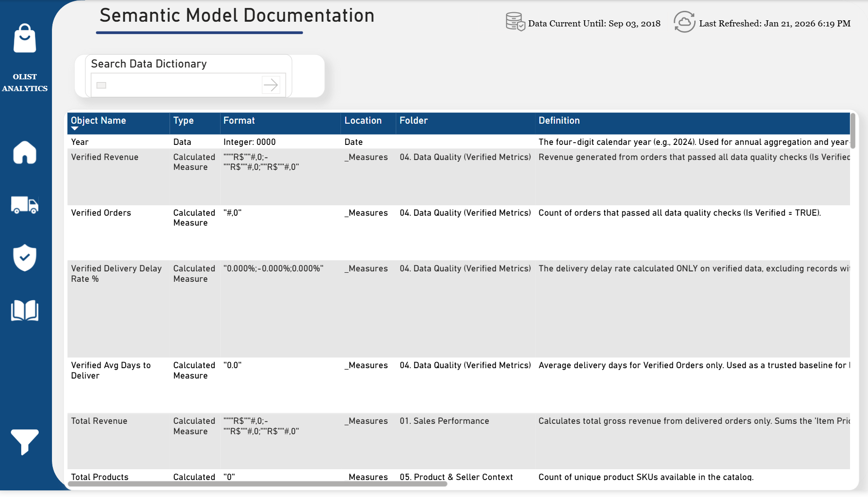The width and height of the screenshot is (868, 497).
Task: Sort by the Folder column header
Action: [x=413, y=120]
